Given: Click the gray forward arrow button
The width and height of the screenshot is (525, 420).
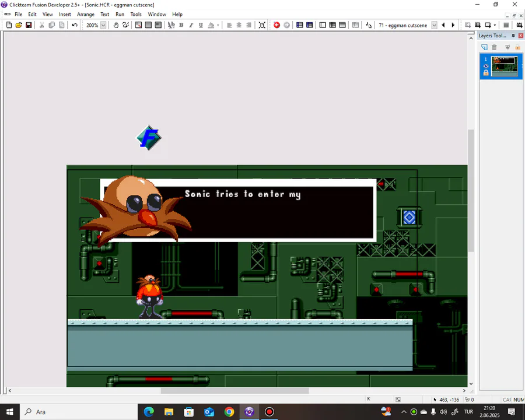Looking at the screenshot, I should tap(286, 25).
